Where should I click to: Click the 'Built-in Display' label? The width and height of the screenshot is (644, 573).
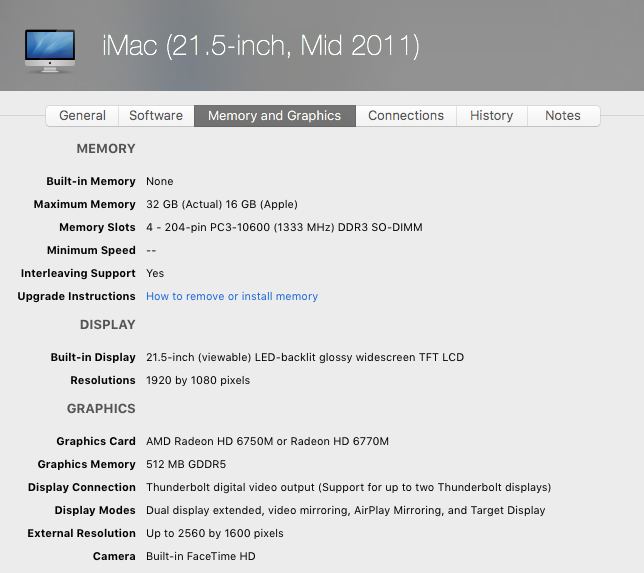pyautogui.click(x=93, y=357)
